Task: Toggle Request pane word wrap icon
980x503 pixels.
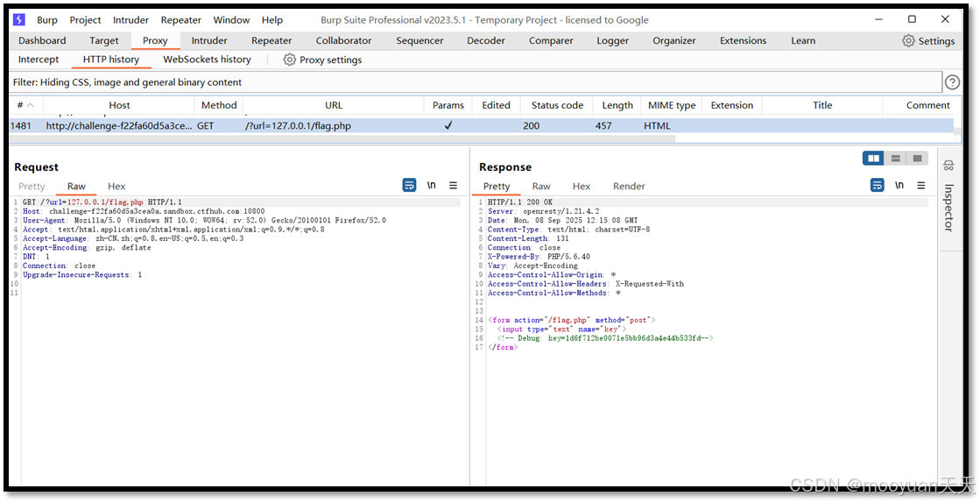Action: (409, 185)
